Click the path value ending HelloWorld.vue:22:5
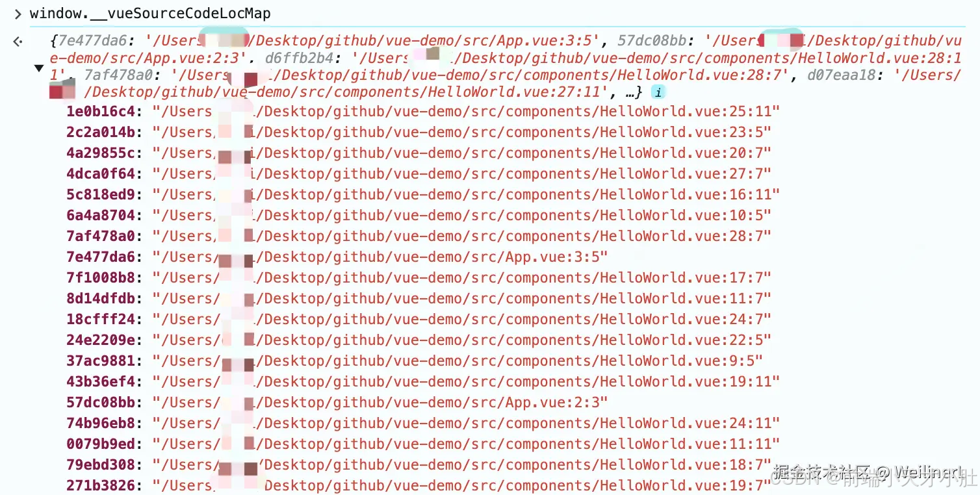The height and width of the screenshot is (495, 980). pyautogui.click(x=462, y=340)
